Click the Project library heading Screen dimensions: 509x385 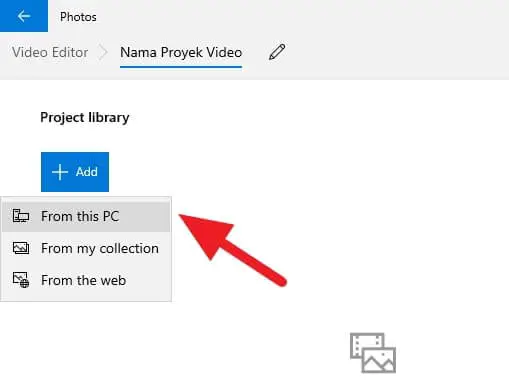coord(85,118)
